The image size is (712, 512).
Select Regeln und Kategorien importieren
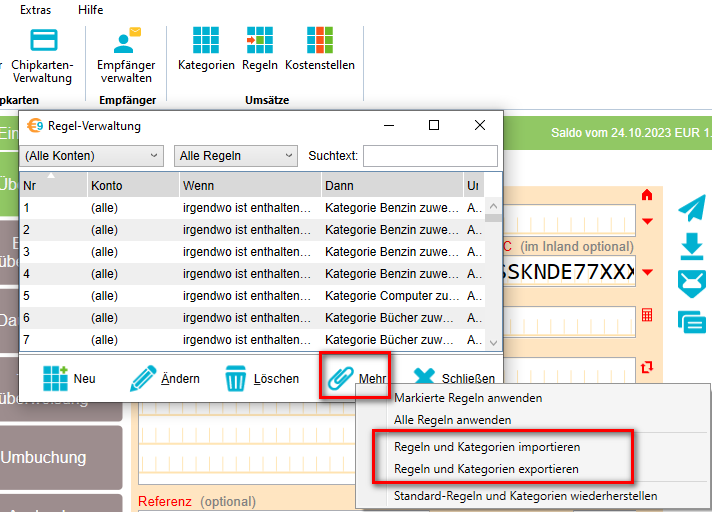[487, 447]
